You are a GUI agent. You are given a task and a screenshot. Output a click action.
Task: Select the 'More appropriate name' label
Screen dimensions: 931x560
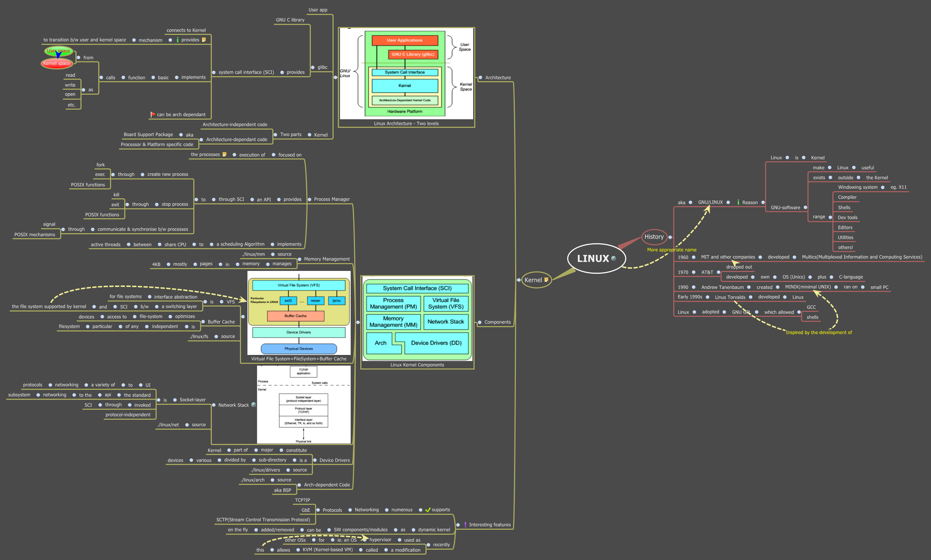672,250
